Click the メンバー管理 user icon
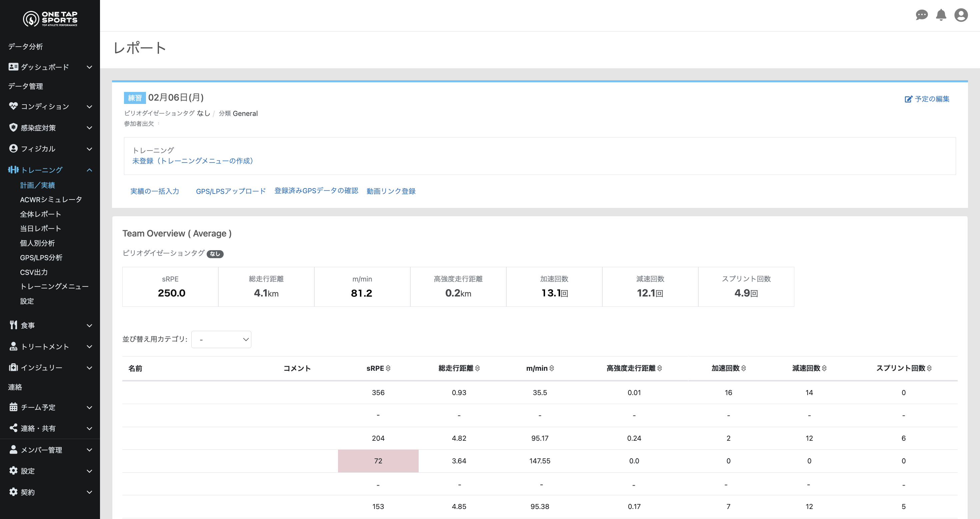Viewport: 980px width, 519px height. pos(13,449)
